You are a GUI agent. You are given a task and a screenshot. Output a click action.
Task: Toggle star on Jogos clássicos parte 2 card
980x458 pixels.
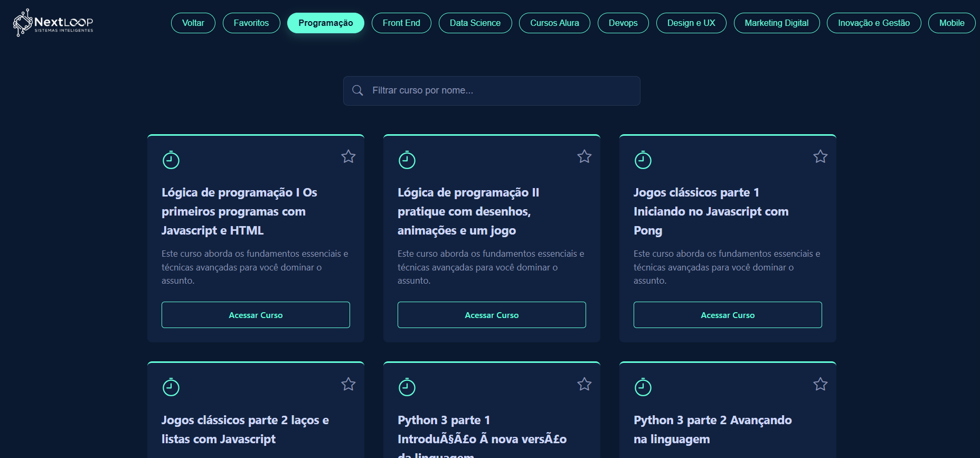click(348, 384)
